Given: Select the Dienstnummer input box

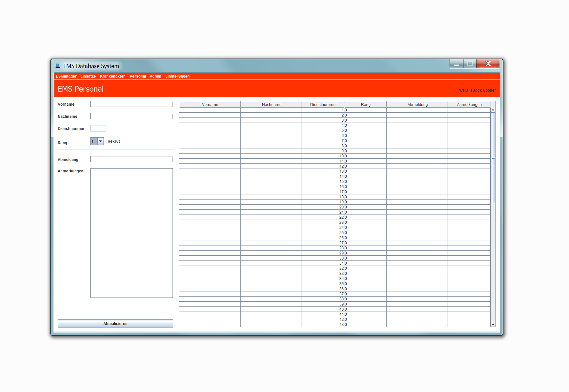Looking at the screenshot, I should click(x=98, y=128).
